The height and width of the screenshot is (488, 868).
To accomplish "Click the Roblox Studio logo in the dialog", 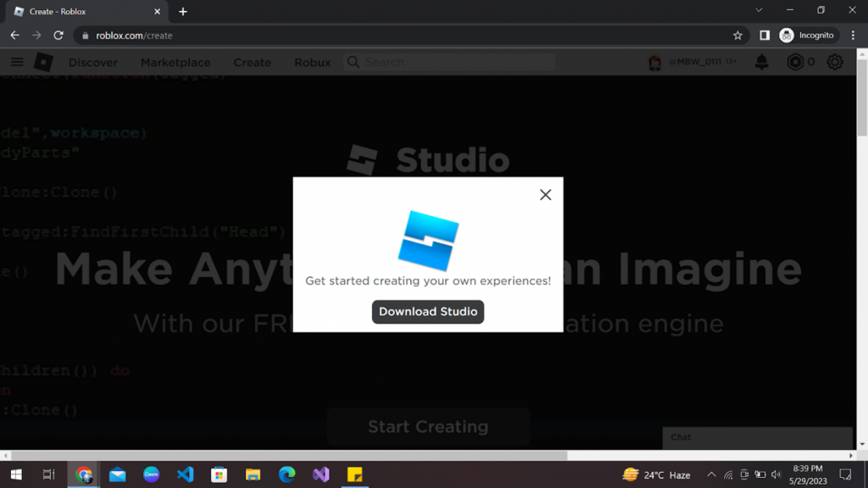I will tap(427, 240).
